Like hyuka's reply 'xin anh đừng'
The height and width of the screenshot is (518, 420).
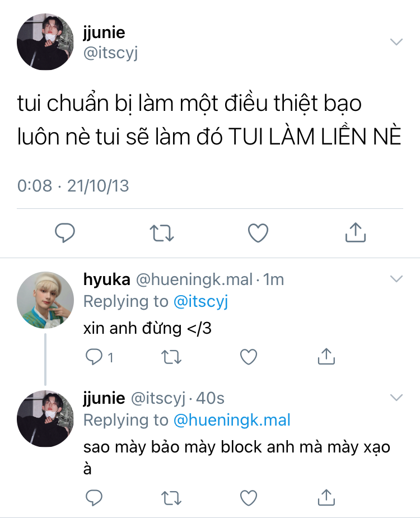pos(249,357)
